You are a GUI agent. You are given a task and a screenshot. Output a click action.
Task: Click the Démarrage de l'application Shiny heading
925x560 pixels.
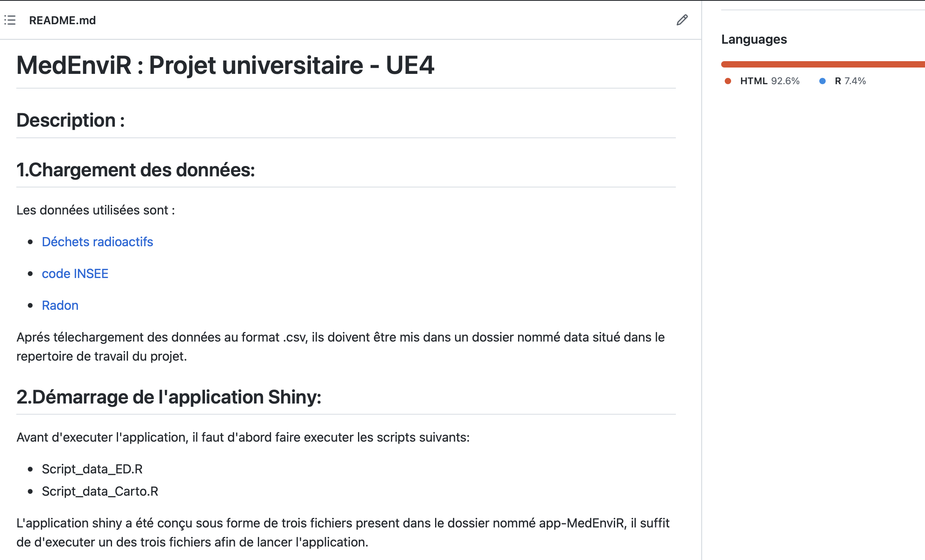[x=169, y=397]
